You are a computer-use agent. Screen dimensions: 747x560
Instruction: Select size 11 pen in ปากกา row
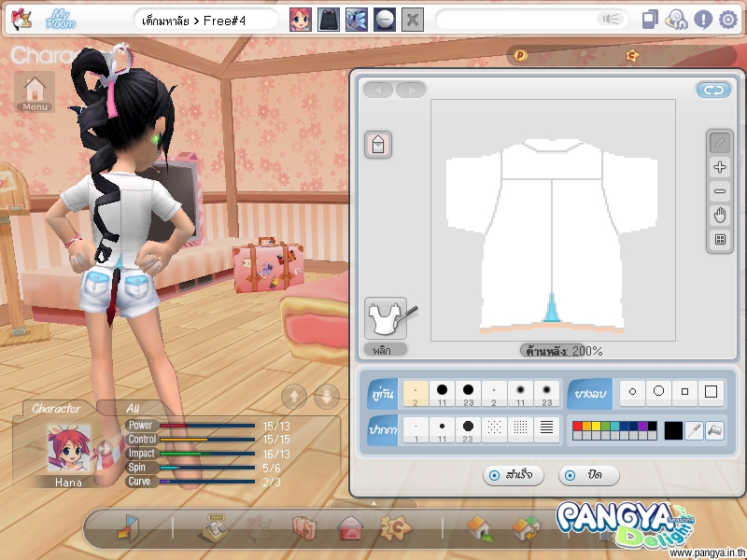[442, 430]
